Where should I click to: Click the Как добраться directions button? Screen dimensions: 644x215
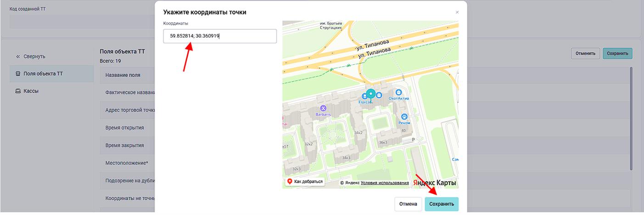point(305,181)
